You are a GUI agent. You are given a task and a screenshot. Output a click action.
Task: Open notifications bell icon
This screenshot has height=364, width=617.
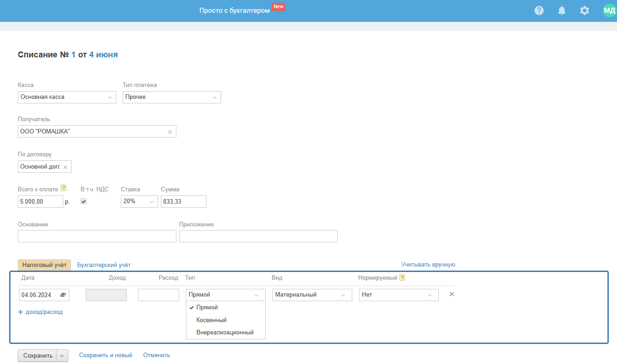[562, 10]
